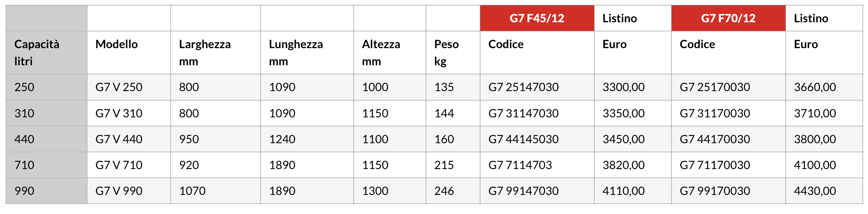This screenshot has height=214, width=868.
Task: Select model cell G7 V 440
Action: coord(129,139)
